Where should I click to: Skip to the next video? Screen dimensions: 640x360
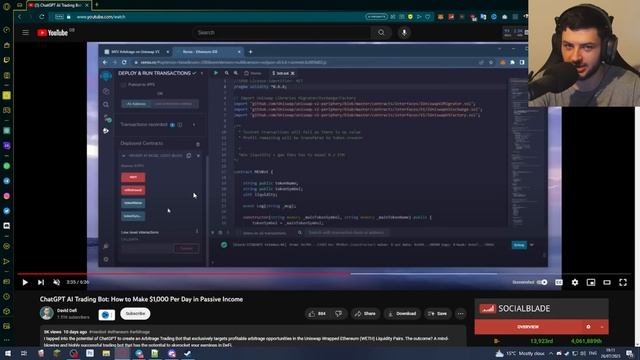click(x=41, y=282)
